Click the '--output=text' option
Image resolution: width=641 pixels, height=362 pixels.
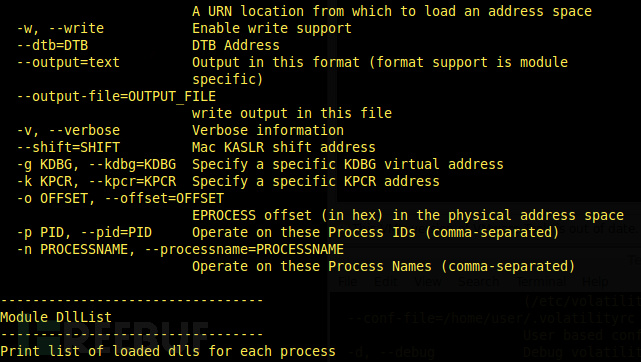coord(68,63)
